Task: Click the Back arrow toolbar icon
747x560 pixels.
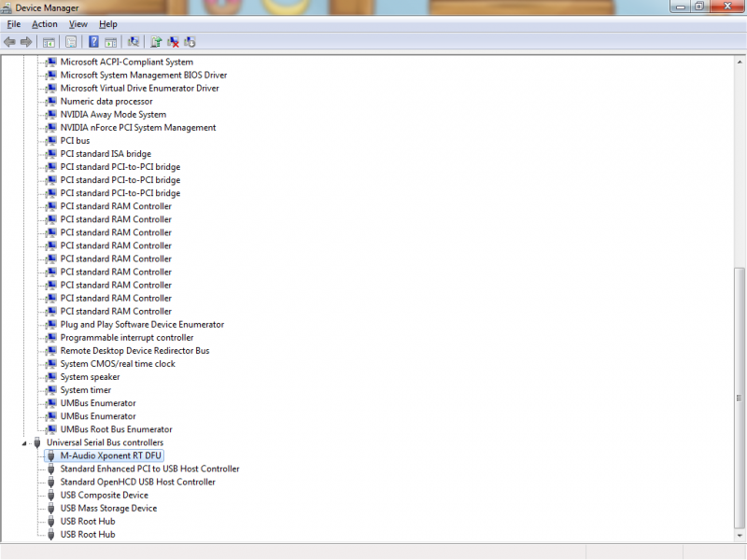Action: [x=9, y=42]
